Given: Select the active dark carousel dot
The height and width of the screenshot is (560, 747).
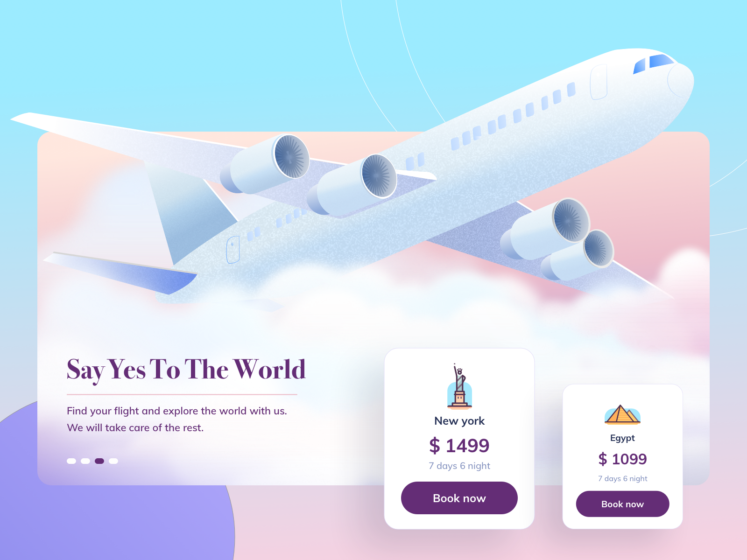Looking at the screenshot, I should 99,461.
